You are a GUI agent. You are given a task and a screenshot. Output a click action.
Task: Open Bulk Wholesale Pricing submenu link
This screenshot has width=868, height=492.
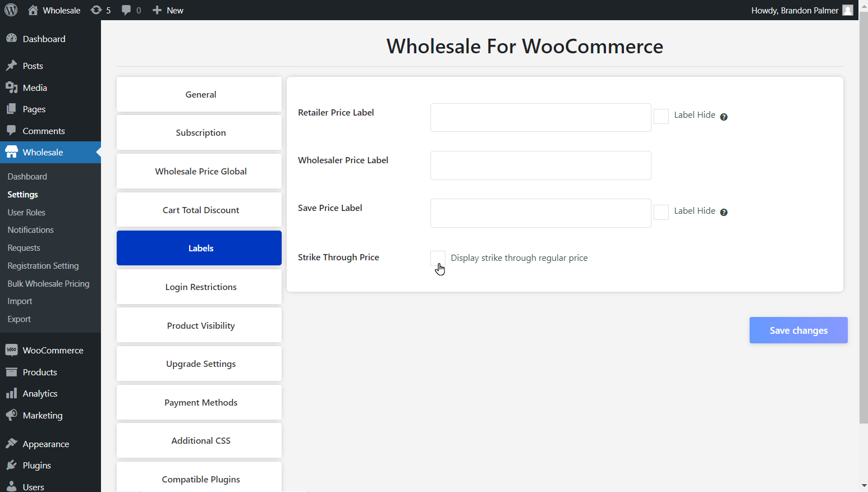(49, 284)
